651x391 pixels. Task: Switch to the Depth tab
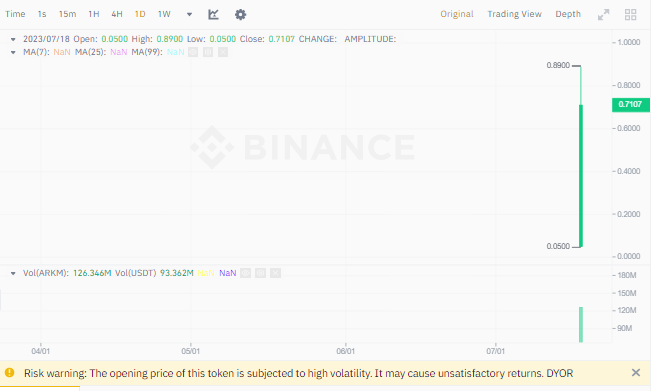coord(568,14)
